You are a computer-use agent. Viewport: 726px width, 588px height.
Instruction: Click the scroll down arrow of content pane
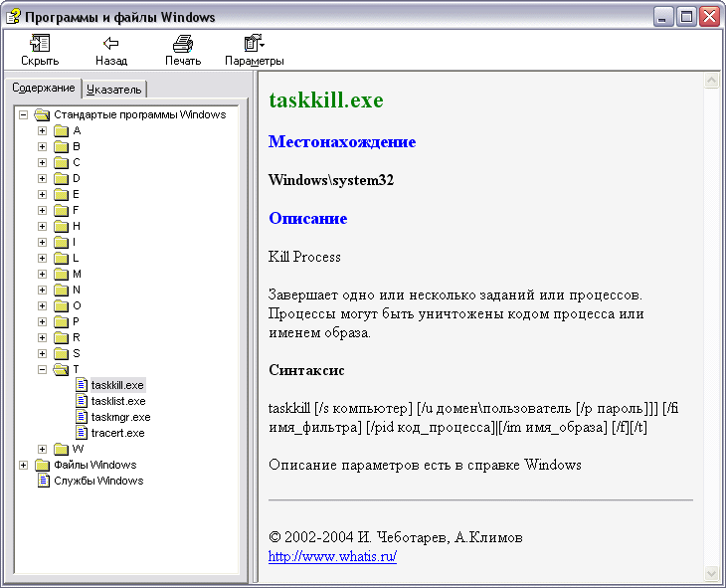point(711,574)
